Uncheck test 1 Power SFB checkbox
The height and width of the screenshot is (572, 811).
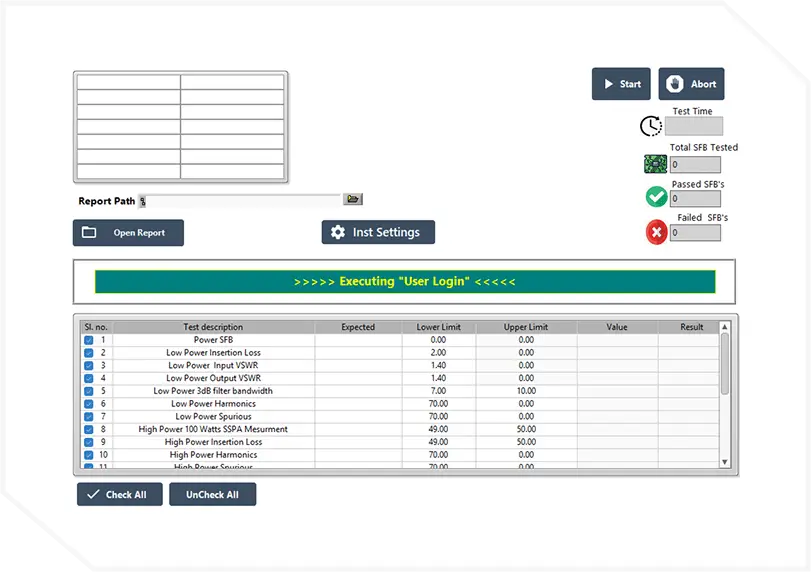(x=89, y=340)
